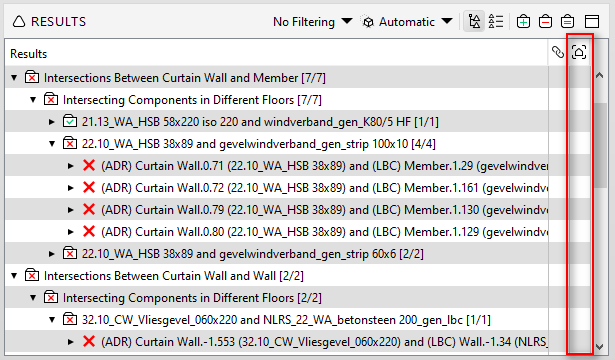Select the (ADR) Curtain Wall.0.71 result text
The width and height of the screenshot is (615, 360).
tap(324, 166)
